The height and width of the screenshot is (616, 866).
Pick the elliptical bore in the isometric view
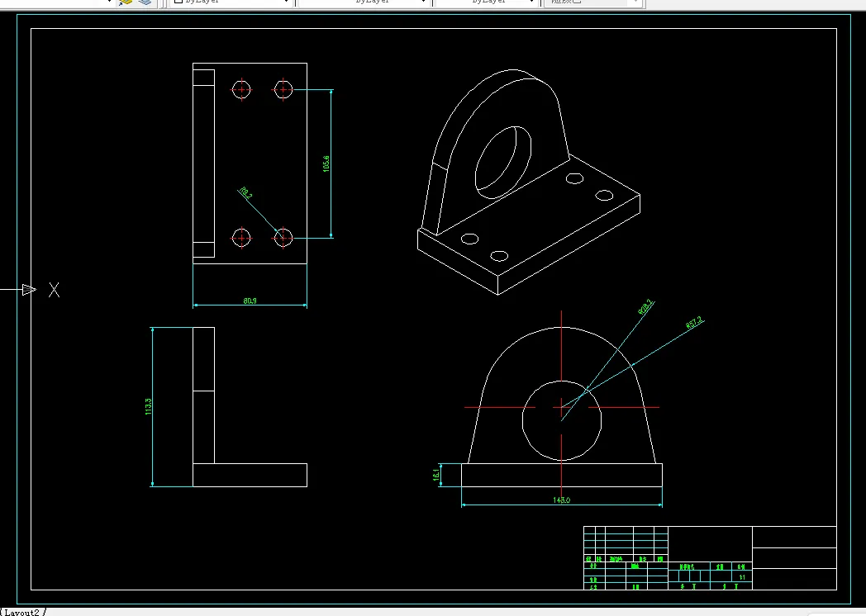503,163
